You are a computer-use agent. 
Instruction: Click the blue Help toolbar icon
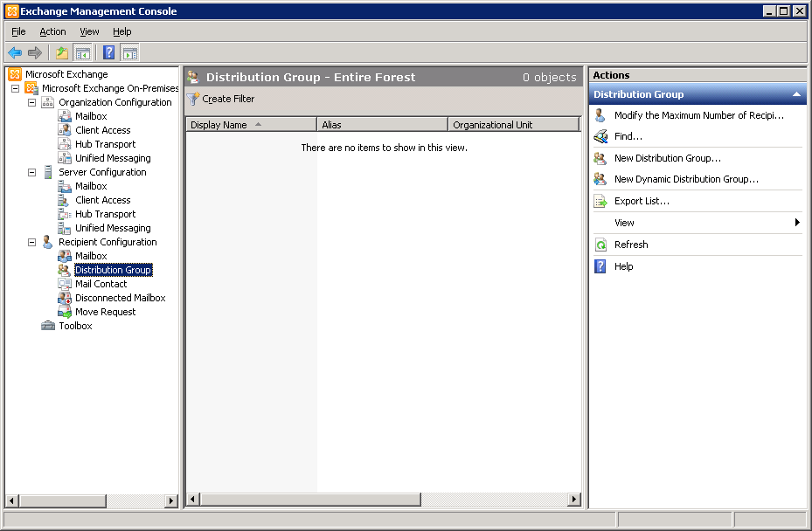(108, 52)
